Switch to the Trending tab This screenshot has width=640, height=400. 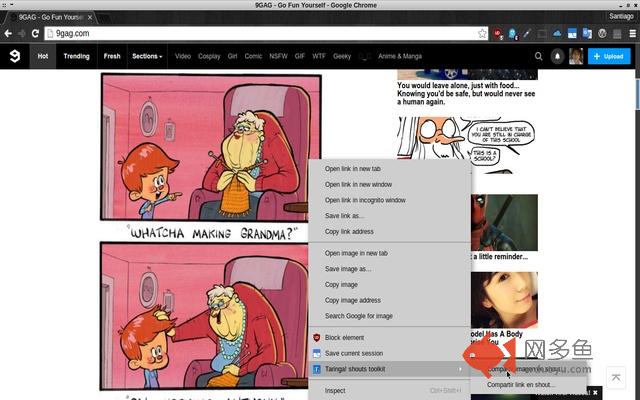(76, 56)
